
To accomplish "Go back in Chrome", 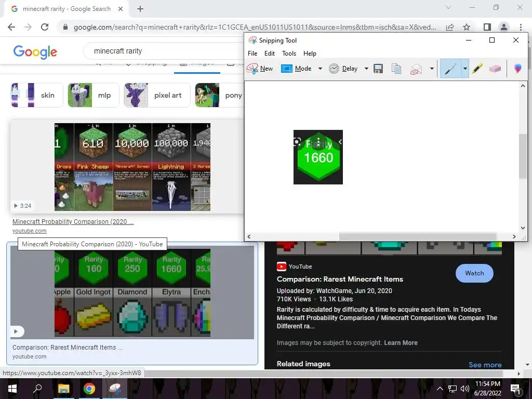I will tap(11, 27).
